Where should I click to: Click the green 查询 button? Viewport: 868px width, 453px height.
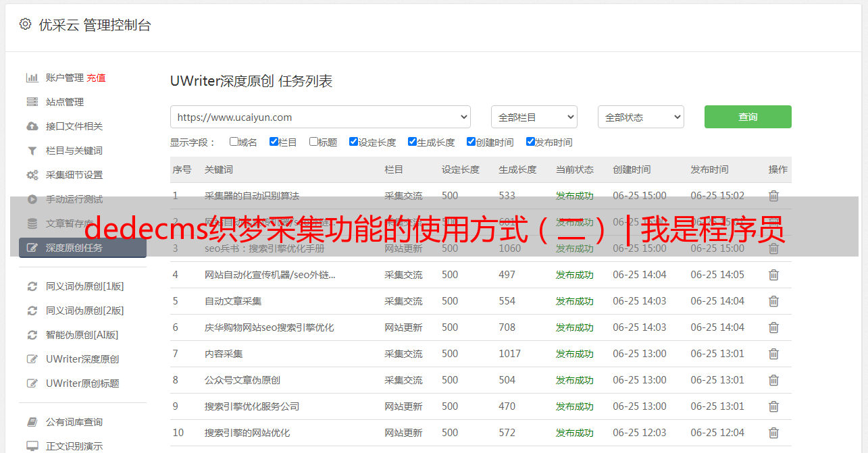coord(748,117)
